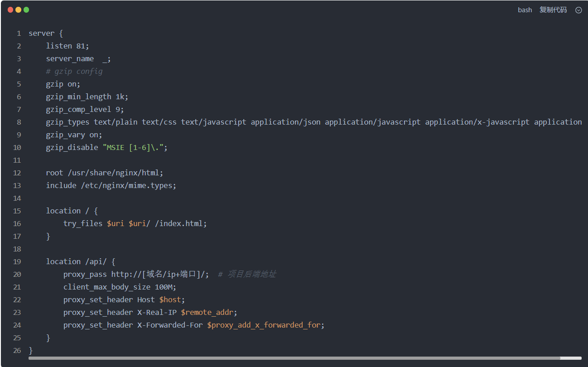
Task: Click the 'gzip_vary on;' line
Action: coord(74,135)
